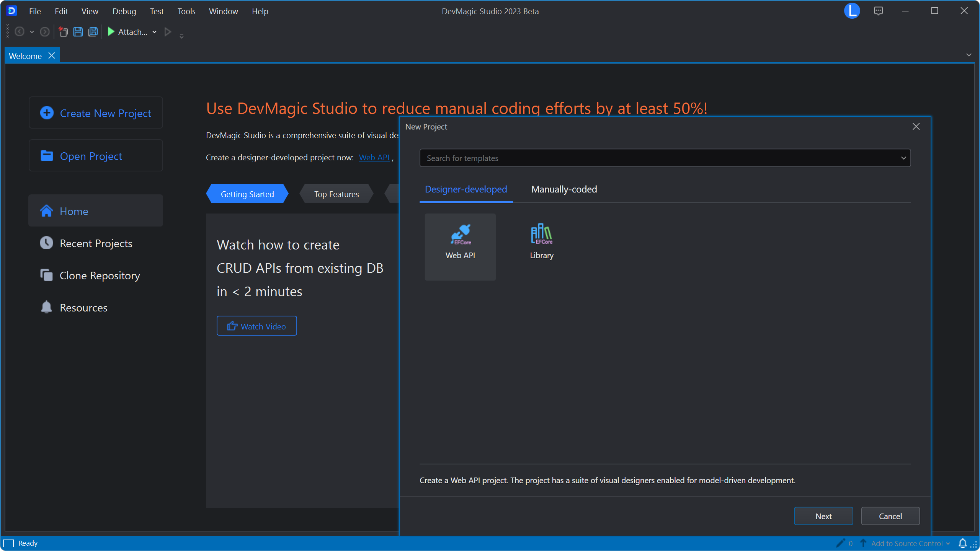Screen dimensions: 980x551
Task: Click the Navigate Forward arrow icon
Action: (x=45, y=32)
